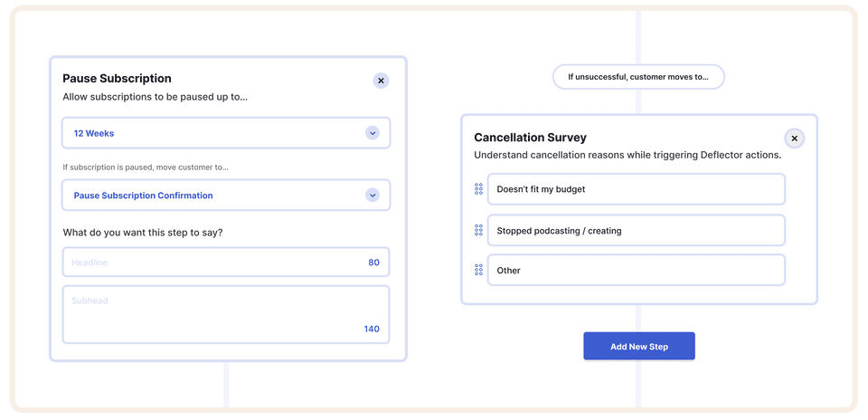Screen dimensions: 868x420
Task: Select the 'If unsuccessful, customer moves to…' pill
Action: 638,77
